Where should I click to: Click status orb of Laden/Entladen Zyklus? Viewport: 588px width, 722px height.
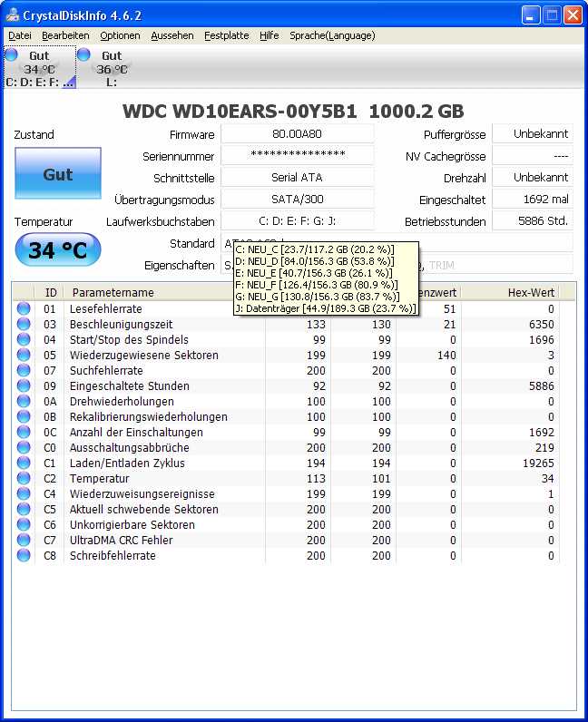pyautogui.click(x=24, y=463)
